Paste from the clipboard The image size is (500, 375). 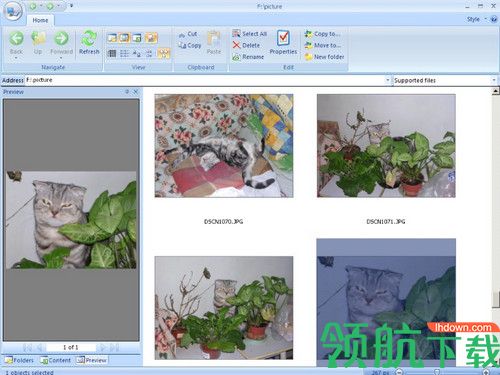[x=214, y=42]
